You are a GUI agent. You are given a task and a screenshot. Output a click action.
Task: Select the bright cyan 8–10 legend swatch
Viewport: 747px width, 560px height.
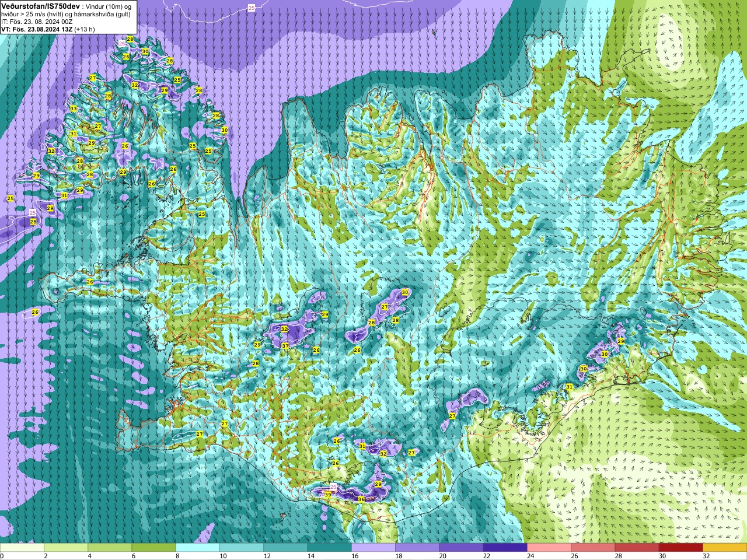pos(198,548)
